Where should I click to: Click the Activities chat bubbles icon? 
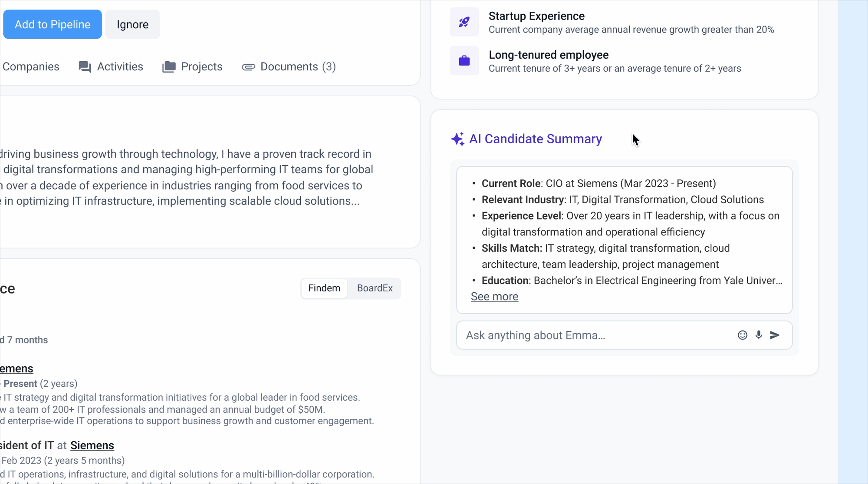pyautogui.click(x=85, y=67)
